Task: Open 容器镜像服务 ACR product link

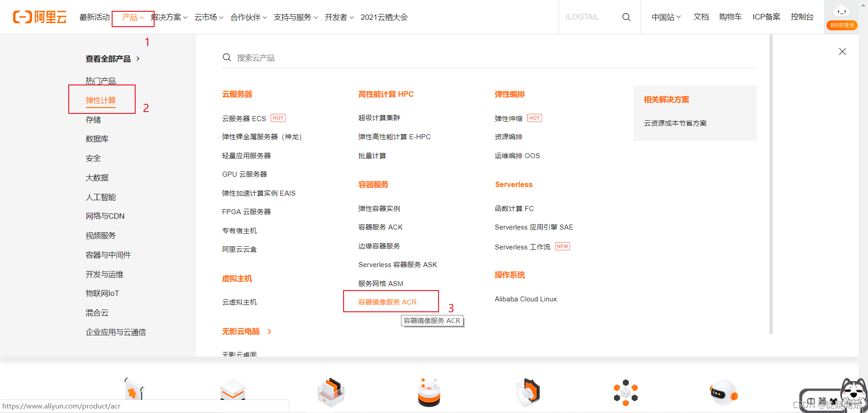Action: (387, 302)
